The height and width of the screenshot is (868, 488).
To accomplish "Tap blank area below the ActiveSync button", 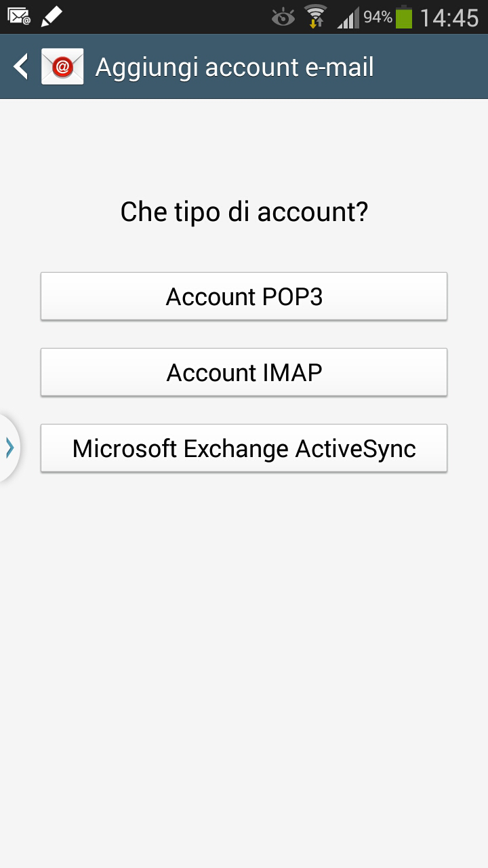I will (x=244, y=644).
